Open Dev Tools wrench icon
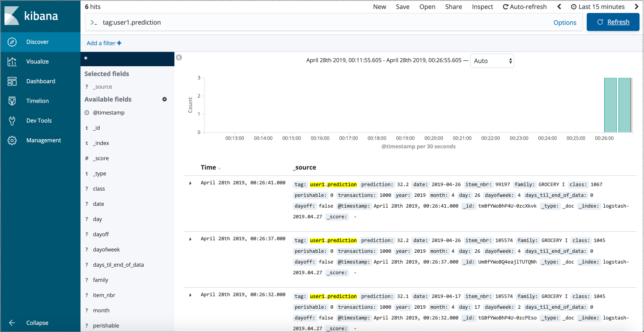This screenshot has width=644, height=332. point(12,121)
